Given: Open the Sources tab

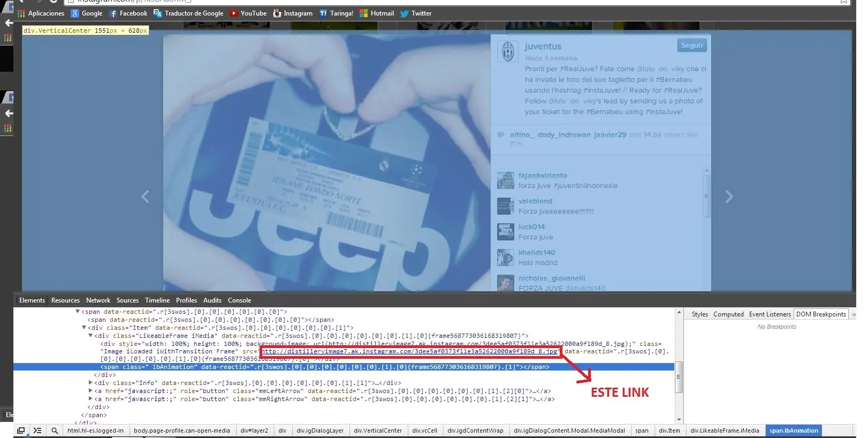Looking at the screenshot, I should [x=127, y=300].
